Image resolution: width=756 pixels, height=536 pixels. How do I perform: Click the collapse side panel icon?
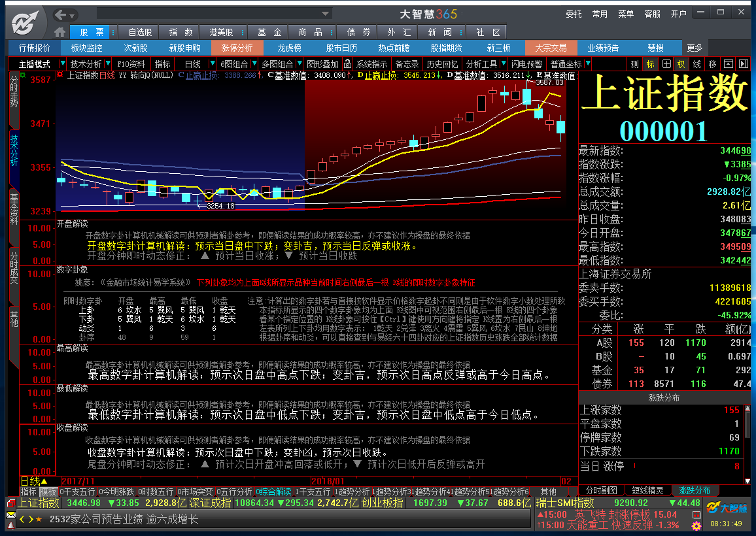pyautogui.click(x=744, y=63)
